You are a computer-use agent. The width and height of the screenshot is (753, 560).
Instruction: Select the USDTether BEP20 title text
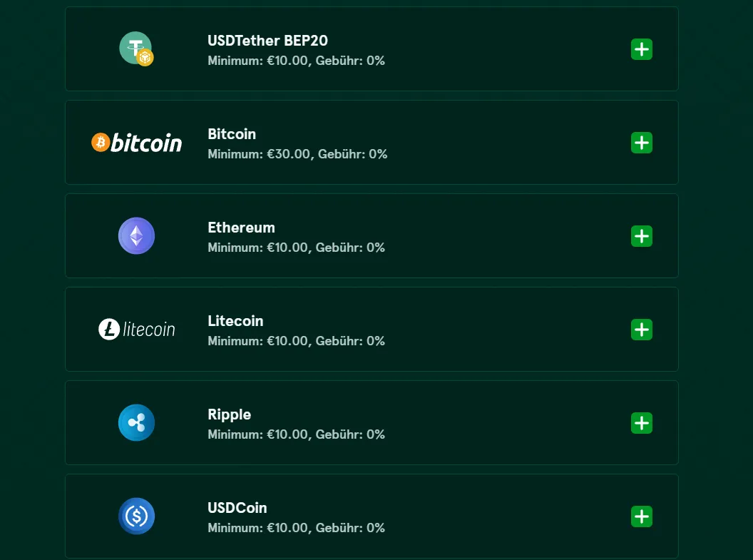pos(267,41)
